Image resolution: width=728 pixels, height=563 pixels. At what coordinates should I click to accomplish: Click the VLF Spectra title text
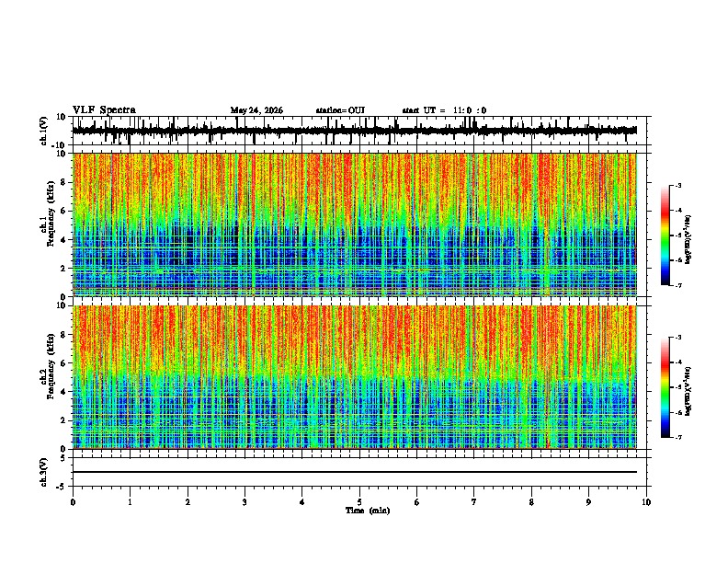(x=104, y=110)
